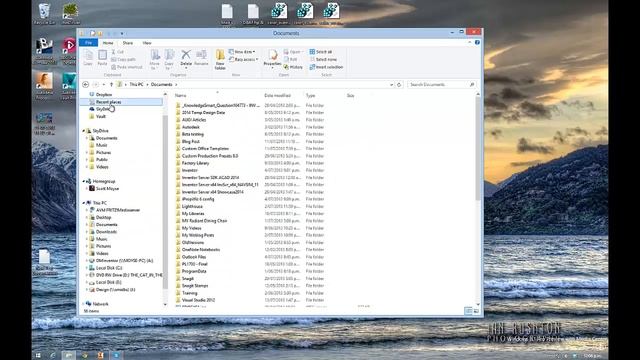This screenshot has width=640, height=360.
Task: Sort by the Name column header
Action: point(180,96)
